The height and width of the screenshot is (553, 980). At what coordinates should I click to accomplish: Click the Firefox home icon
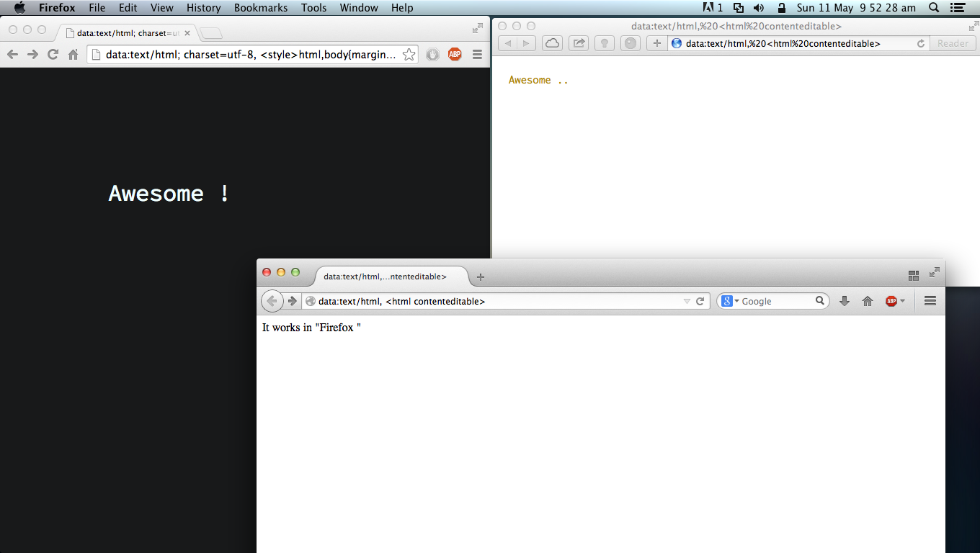click(x=868, y=301)
